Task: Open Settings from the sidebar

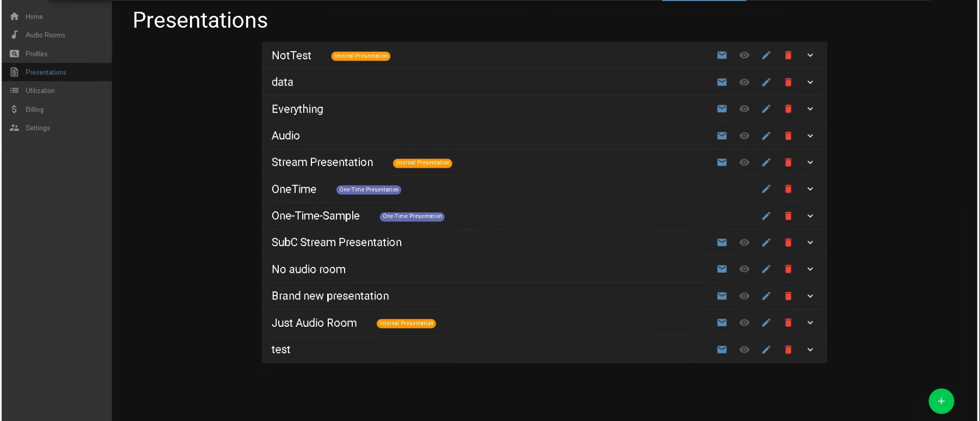Action: click(x=38, y=128)
